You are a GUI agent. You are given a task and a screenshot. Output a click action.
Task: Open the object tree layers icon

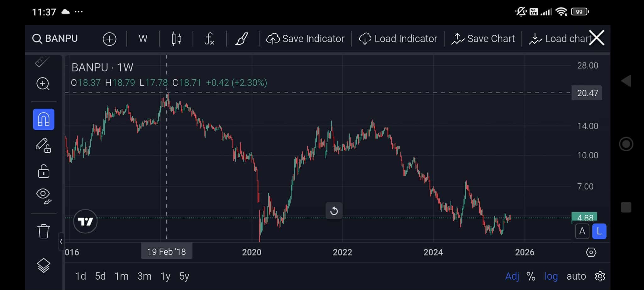44,265
